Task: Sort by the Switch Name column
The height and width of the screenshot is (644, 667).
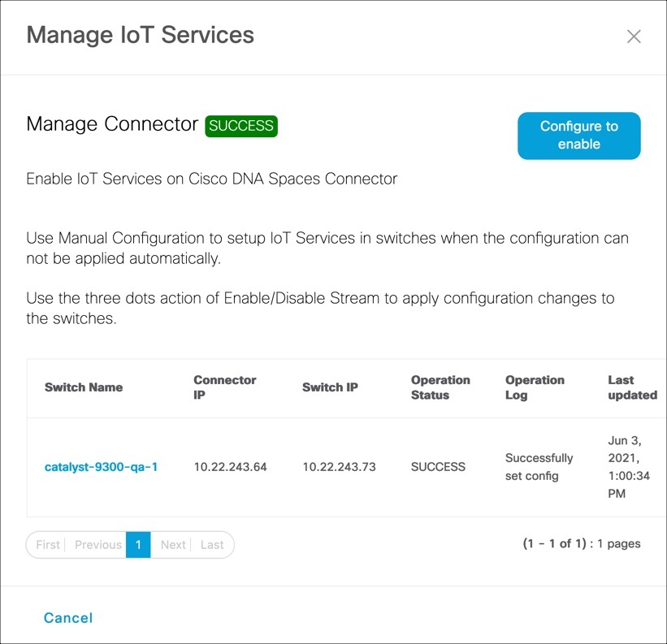Action: click(84, 387)
